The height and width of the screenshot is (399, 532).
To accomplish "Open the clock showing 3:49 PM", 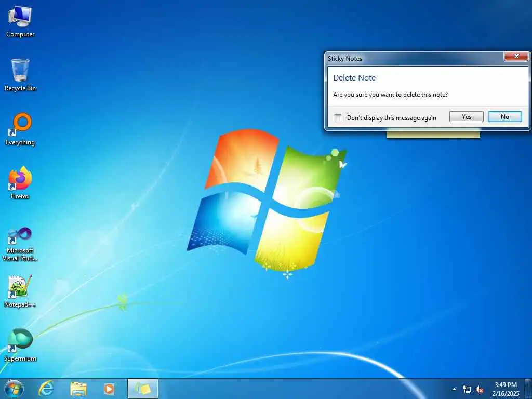I will [x=506, y=389].
